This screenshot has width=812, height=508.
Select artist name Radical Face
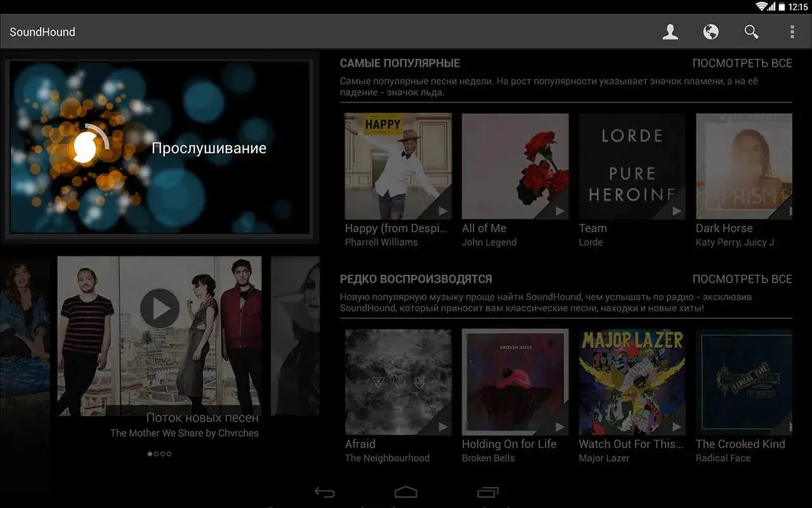pos(723,458)
